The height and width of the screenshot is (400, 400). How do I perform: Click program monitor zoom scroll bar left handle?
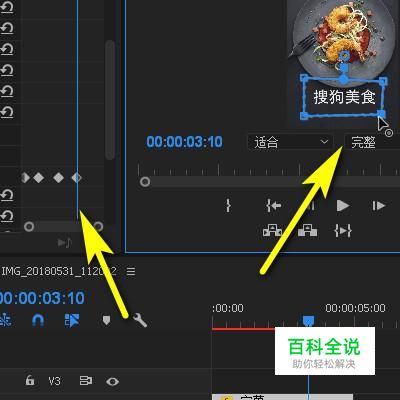145,182
